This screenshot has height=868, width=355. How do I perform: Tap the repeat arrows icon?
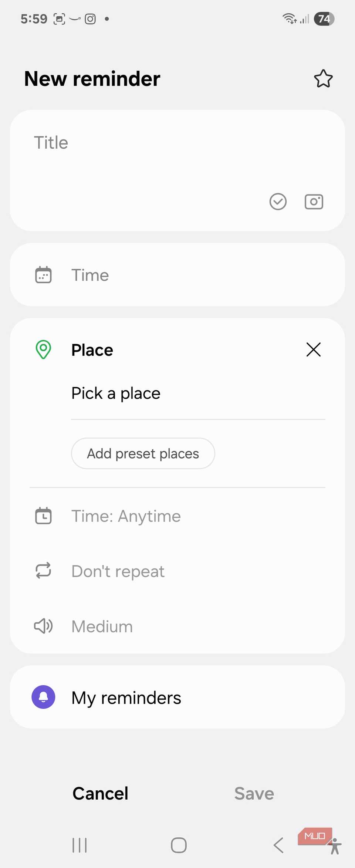tap(43, 571)
